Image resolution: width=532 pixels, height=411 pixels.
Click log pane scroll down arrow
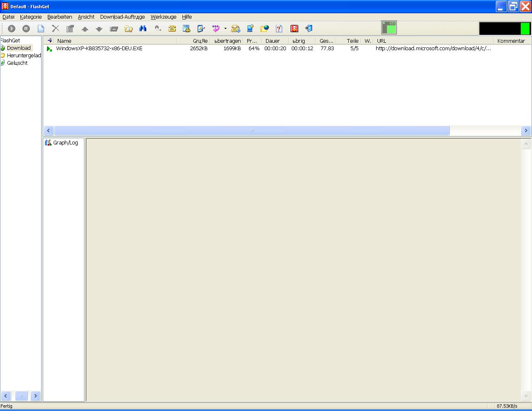(x=526, y=396)
